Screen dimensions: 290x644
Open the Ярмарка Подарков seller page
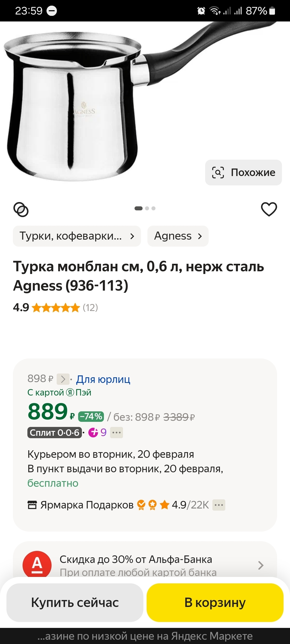click(x=87, y=505)
